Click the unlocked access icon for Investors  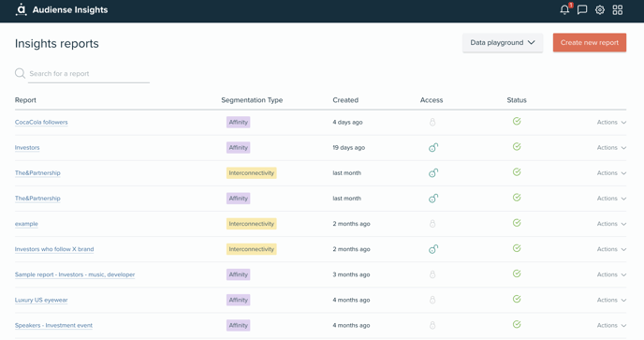(433, 147)
